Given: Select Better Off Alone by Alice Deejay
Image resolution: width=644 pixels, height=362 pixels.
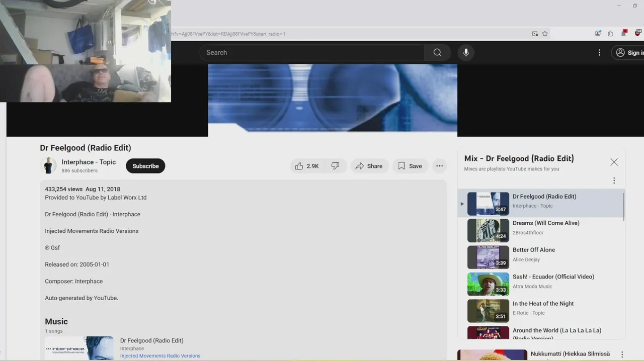Looking at the screenshot, I should point(534,250).
